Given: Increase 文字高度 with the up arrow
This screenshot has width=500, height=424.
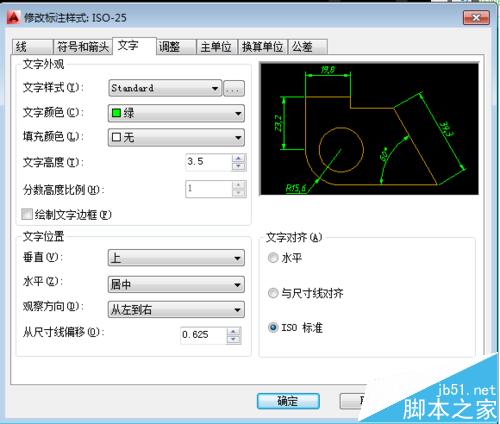Looking at the screenshot, I should click(x=239, y=158).
